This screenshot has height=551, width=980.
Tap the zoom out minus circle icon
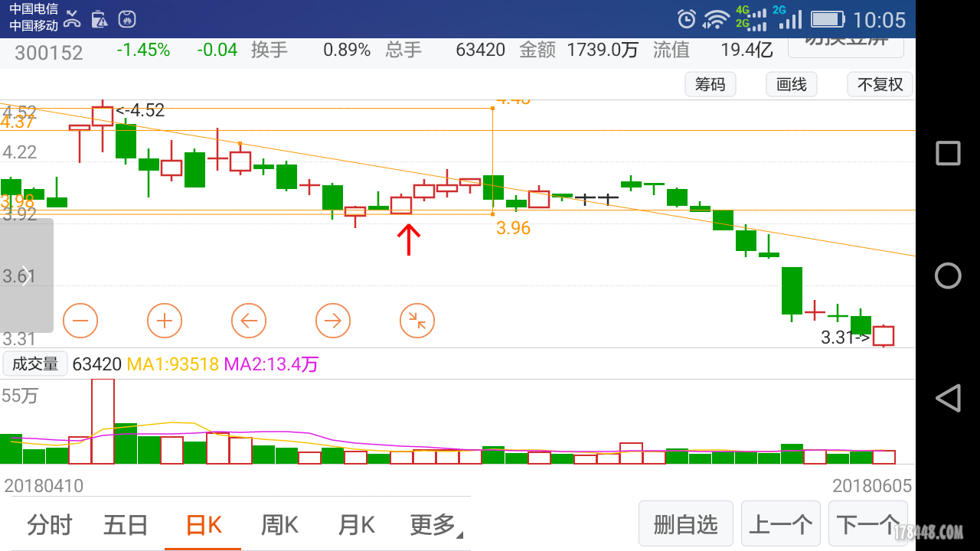point(80,321)
